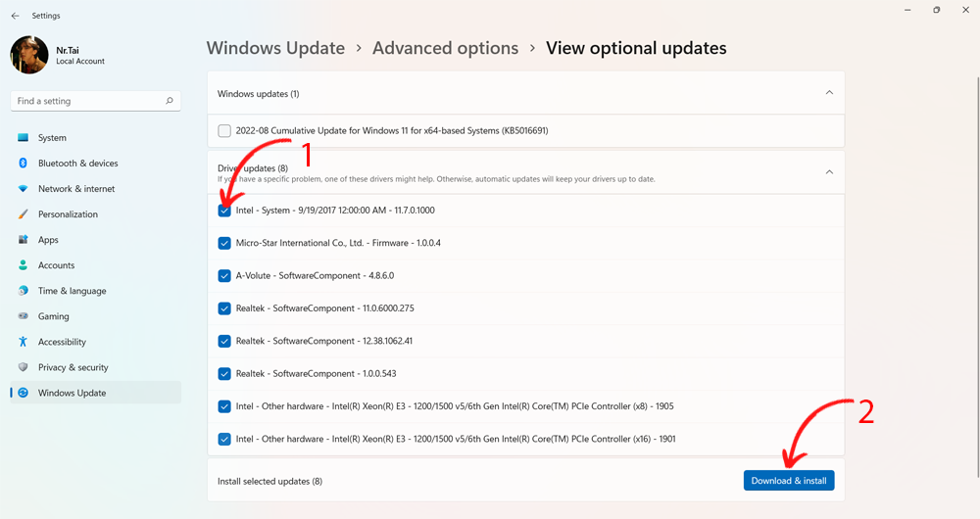
Task: Close the Settings window
Action: [x=965, y=10]
